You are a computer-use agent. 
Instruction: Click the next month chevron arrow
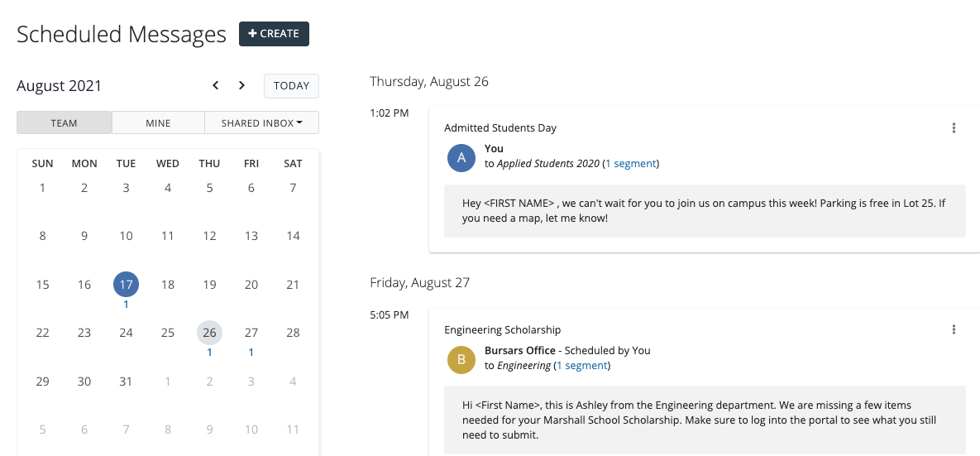[x=241, y=85]
